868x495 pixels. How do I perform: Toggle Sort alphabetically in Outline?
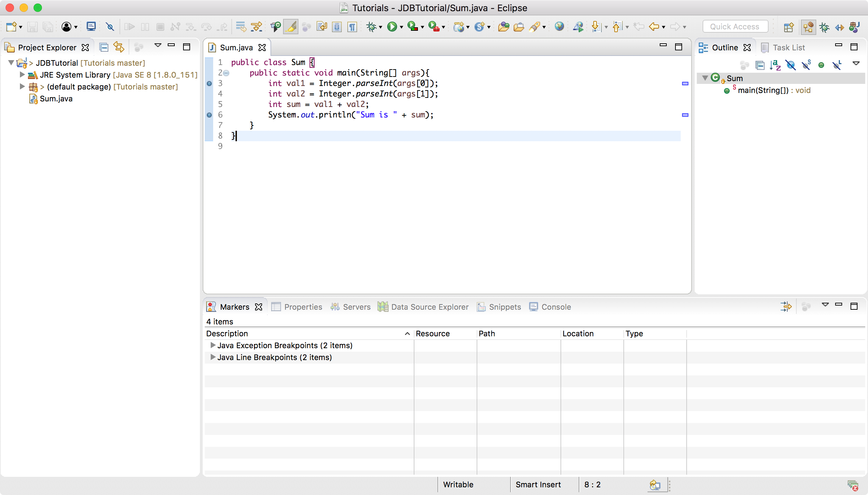(775, 65)
